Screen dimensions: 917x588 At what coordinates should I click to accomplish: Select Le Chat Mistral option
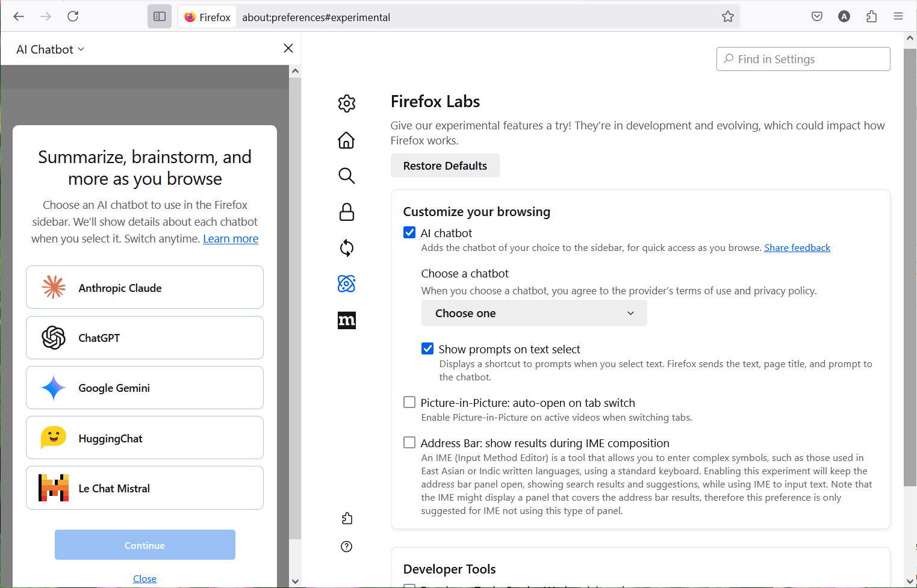tap(145, 487)
